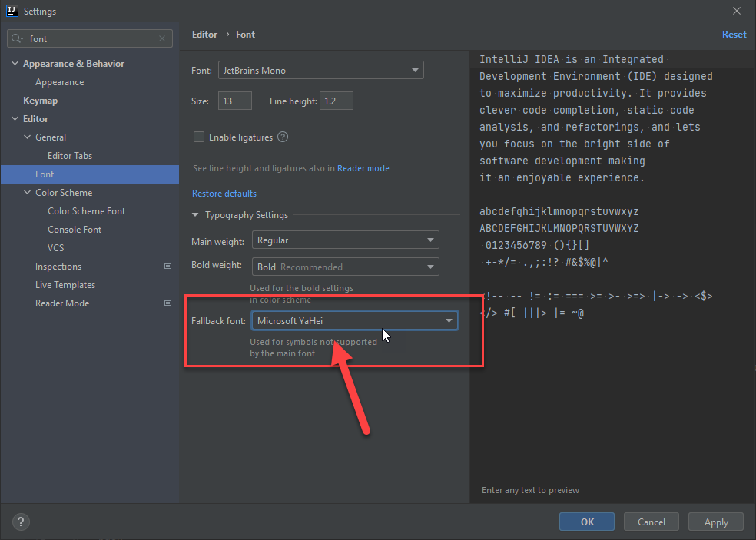The image size is (756, 540).
Task: Click the Cancel button
Action: tap(652, 522)
